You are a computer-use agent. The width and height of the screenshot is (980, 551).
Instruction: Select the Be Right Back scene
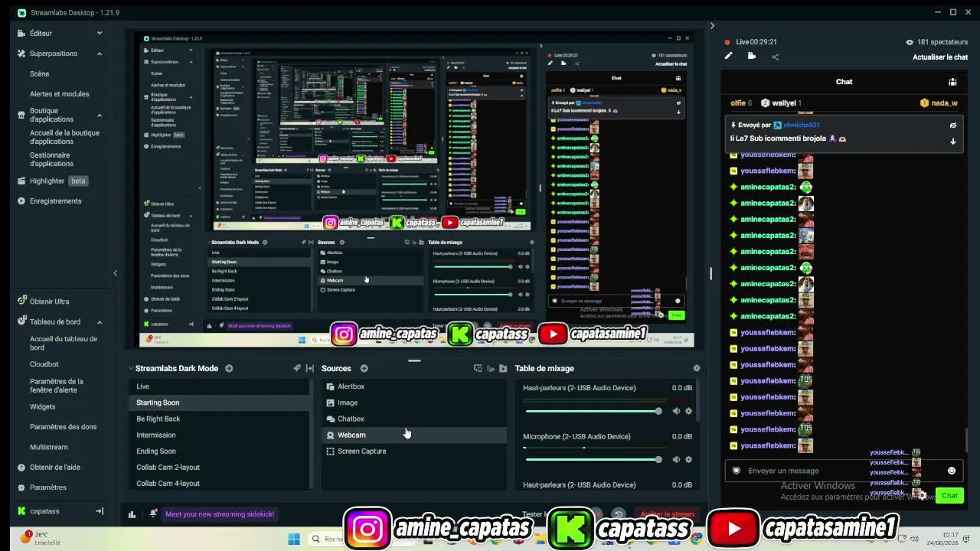(x=219, y=419)
